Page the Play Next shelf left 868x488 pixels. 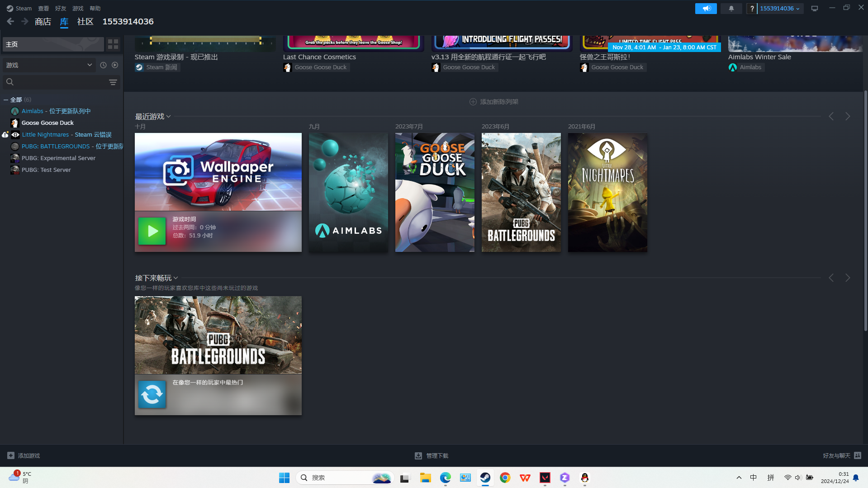(831, 278)
